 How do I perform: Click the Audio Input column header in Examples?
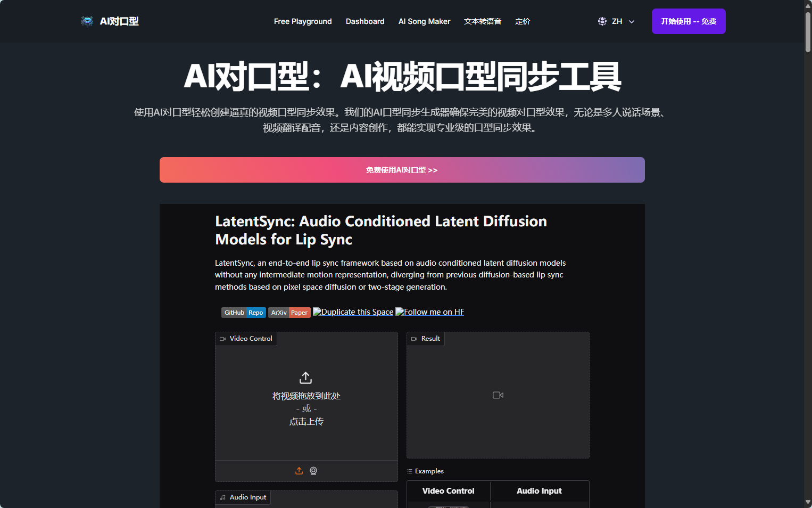point(540,491)
